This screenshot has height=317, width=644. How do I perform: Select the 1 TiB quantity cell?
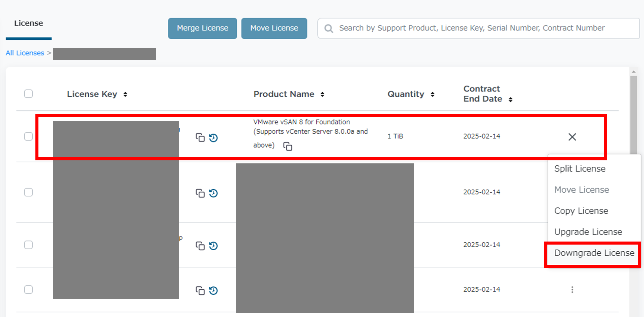click(x=395, y=136)
